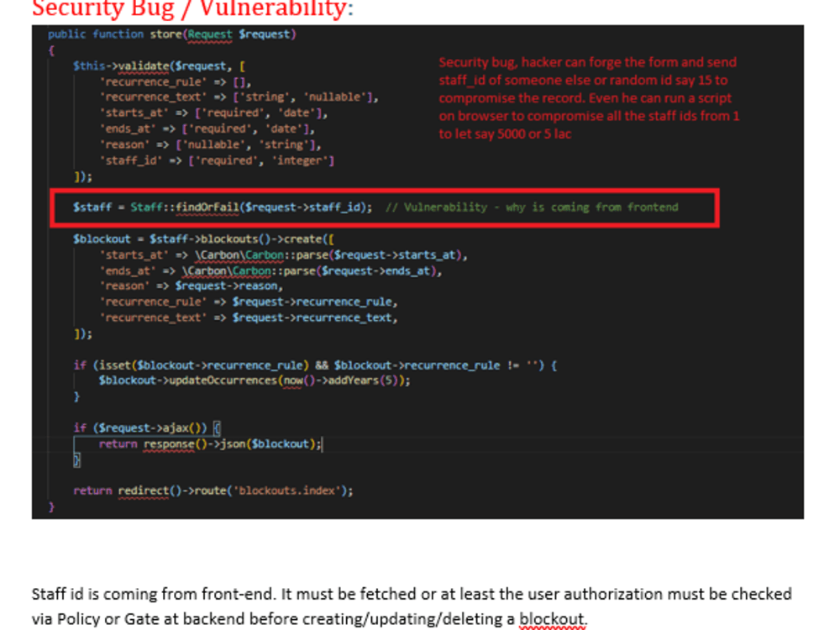Click the '$blockout = $staff->blockouts()->create([' line

pos(203,239)
